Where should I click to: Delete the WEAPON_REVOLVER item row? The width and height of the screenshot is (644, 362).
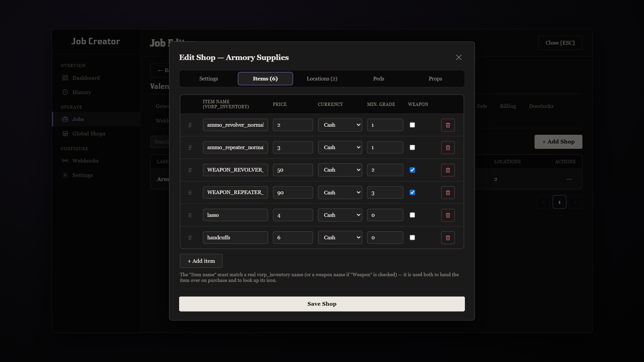448,170
